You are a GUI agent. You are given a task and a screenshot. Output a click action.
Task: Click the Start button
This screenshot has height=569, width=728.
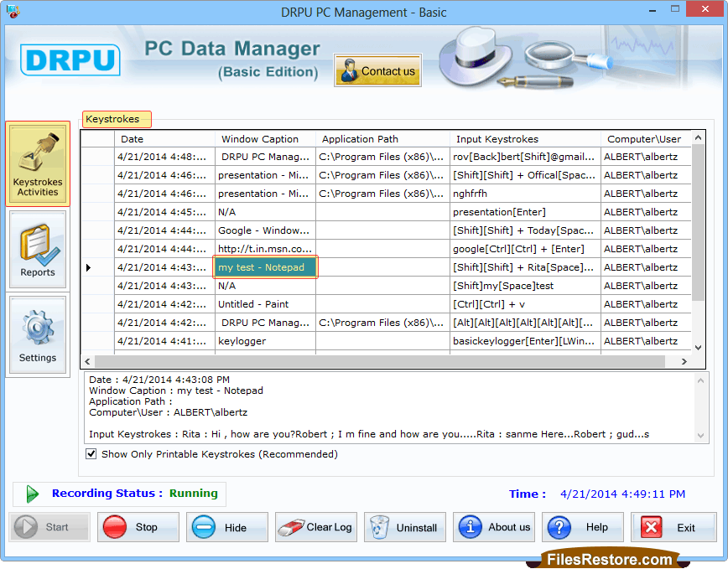point(49,527)
